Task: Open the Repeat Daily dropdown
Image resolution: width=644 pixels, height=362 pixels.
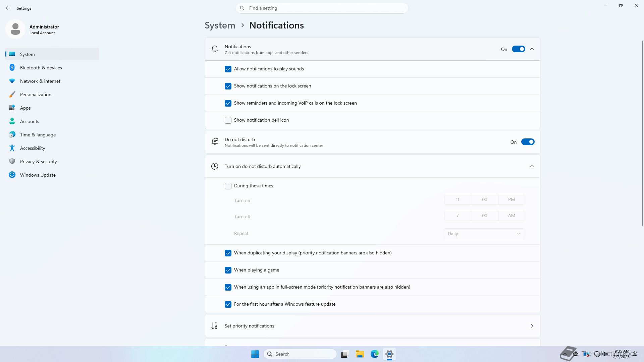Action: click(484, 234)
